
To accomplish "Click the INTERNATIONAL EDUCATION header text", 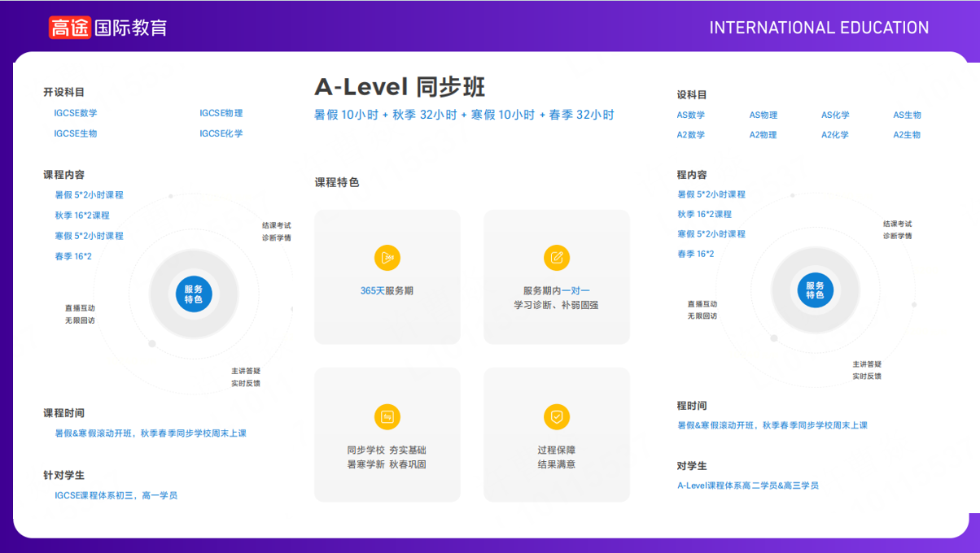I will coord(819,28).
